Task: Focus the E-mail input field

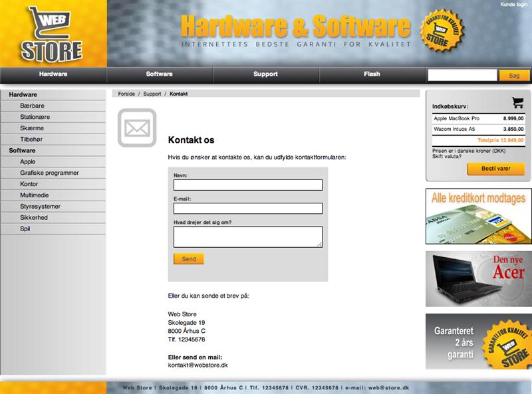Action: coord(247,209)
